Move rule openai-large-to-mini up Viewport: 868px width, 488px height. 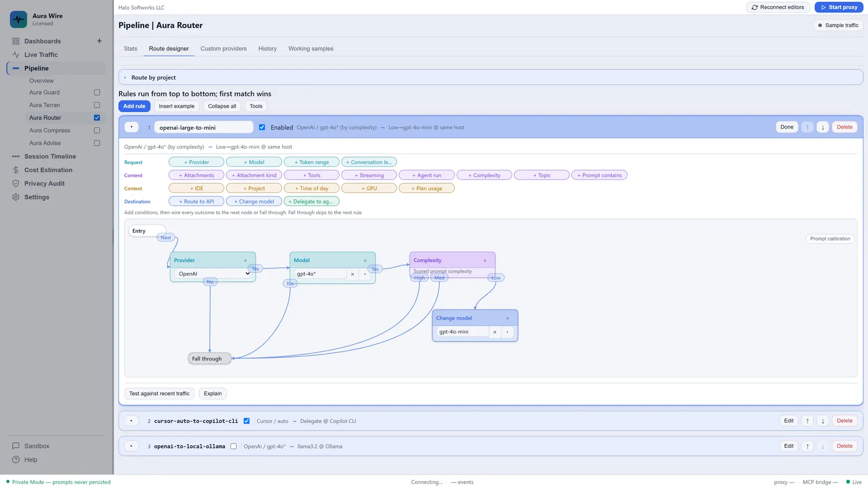pos(807,127)
